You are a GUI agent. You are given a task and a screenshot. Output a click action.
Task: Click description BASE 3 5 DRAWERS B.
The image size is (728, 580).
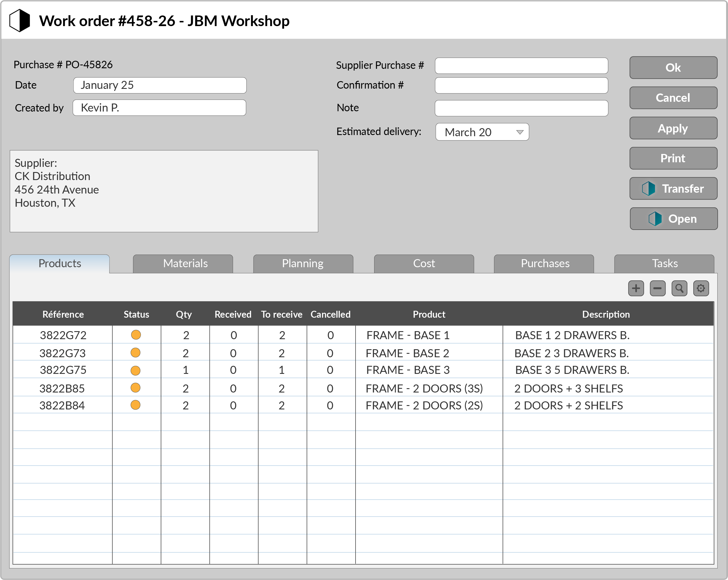[572, 370]
